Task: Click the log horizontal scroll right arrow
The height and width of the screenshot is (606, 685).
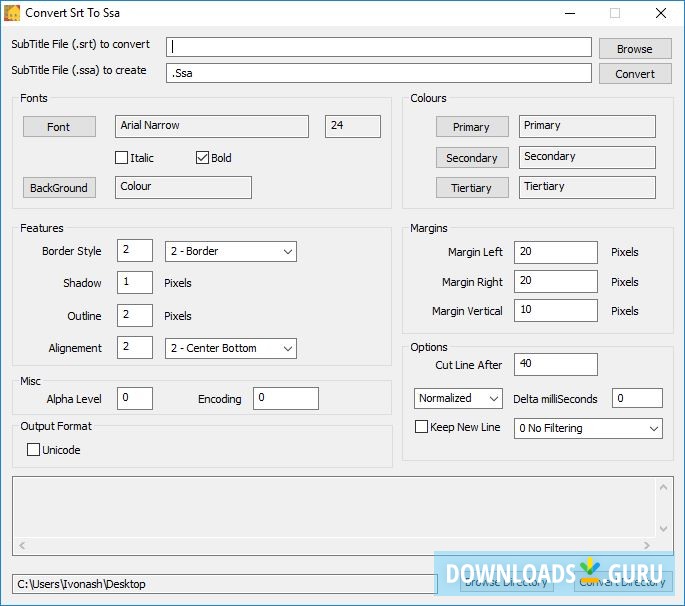Action: (647, 545)
